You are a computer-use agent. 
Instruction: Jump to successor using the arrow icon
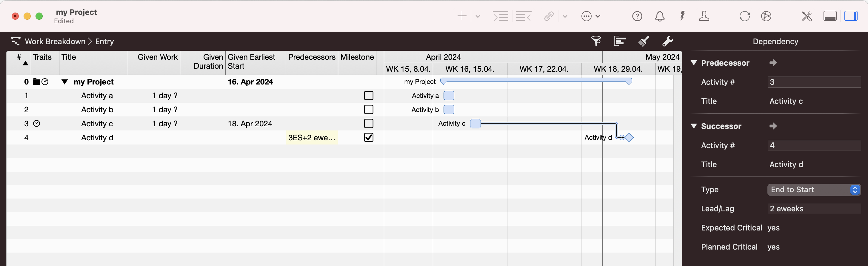(x=773, y=126)
